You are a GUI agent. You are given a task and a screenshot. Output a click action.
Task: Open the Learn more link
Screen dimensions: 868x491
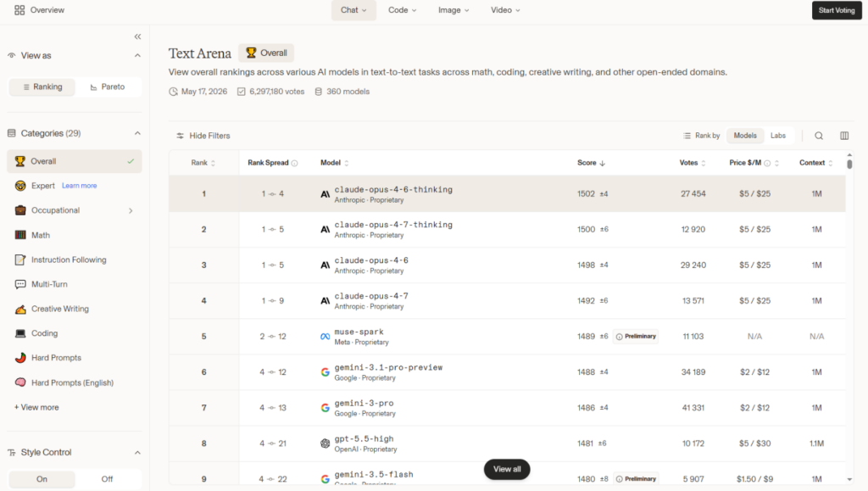click(x=79, y=186)
